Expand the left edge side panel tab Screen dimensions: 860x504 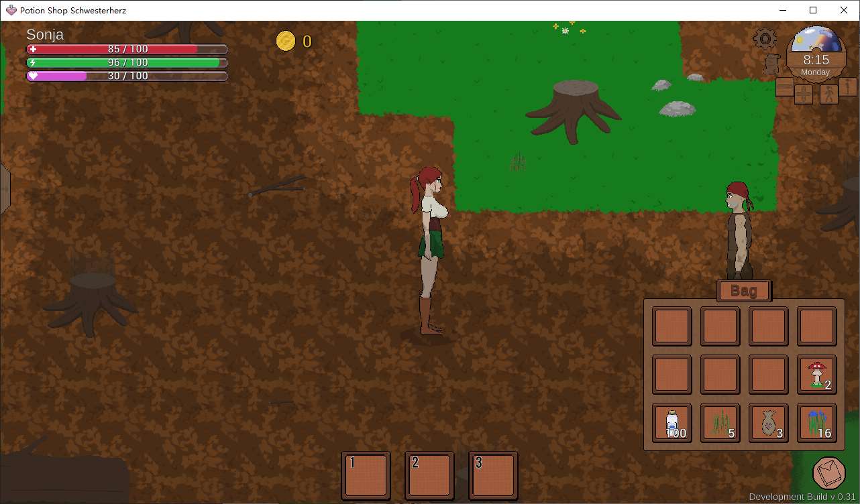(5, 189)
